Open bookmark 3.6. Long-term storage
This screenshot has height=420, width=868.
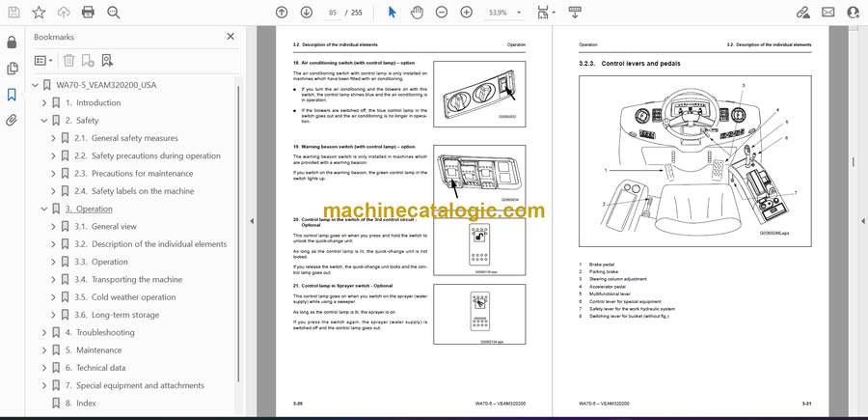tap(117, 315)
